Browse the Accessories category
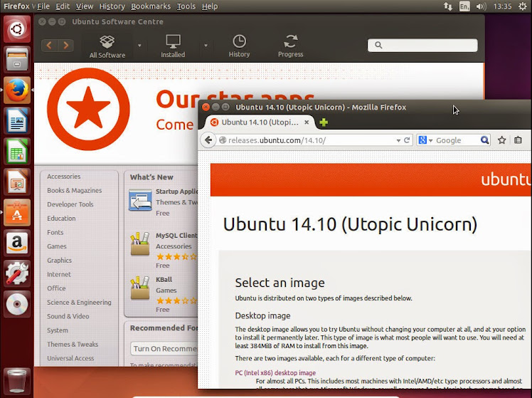The image size is (532, 398). pyautogui.click(x=64, y=177)
